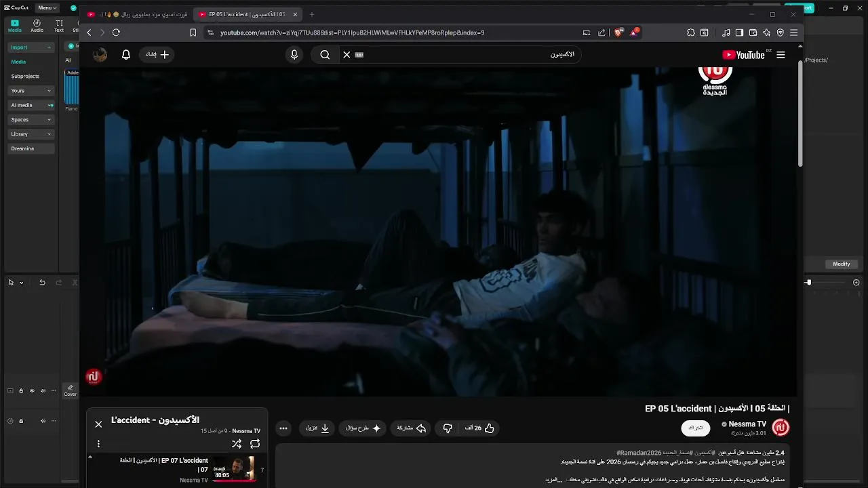Switch to first YouTube browser tab
Image resolution: width=868 pixels, height=488 pixels.
(x=138, y=14)
